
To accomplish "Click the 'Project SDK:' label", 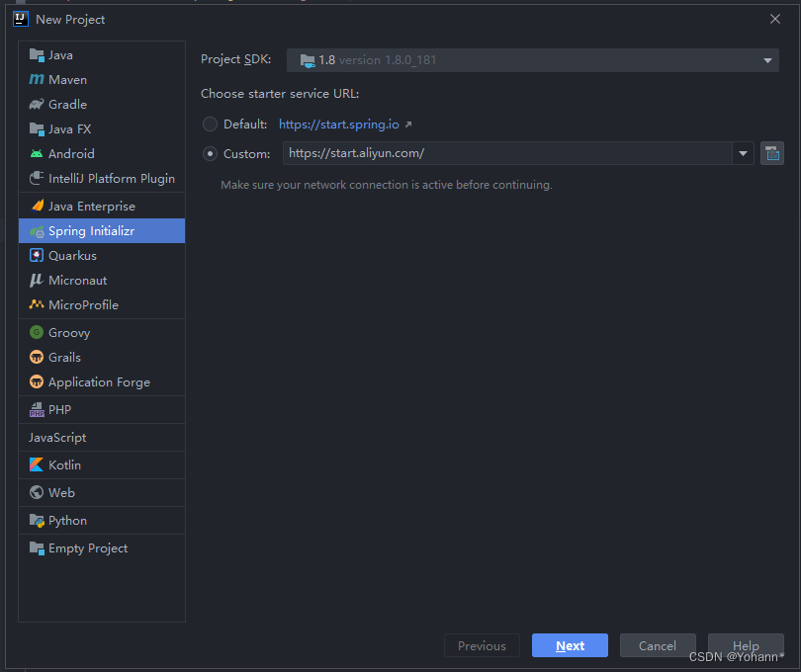I will tap(236, 59).
